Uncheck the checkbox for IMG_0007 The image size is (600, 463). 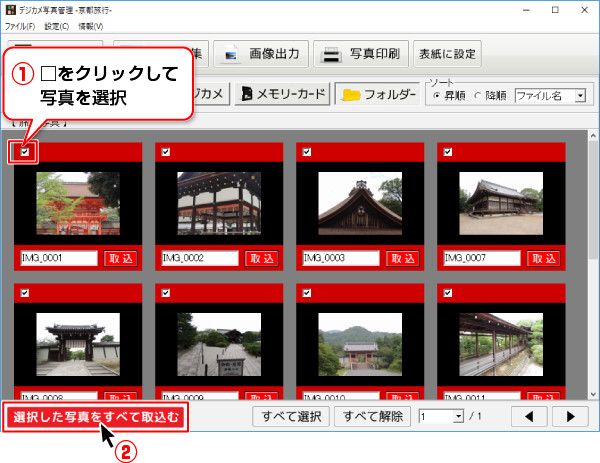pos(448,152)
